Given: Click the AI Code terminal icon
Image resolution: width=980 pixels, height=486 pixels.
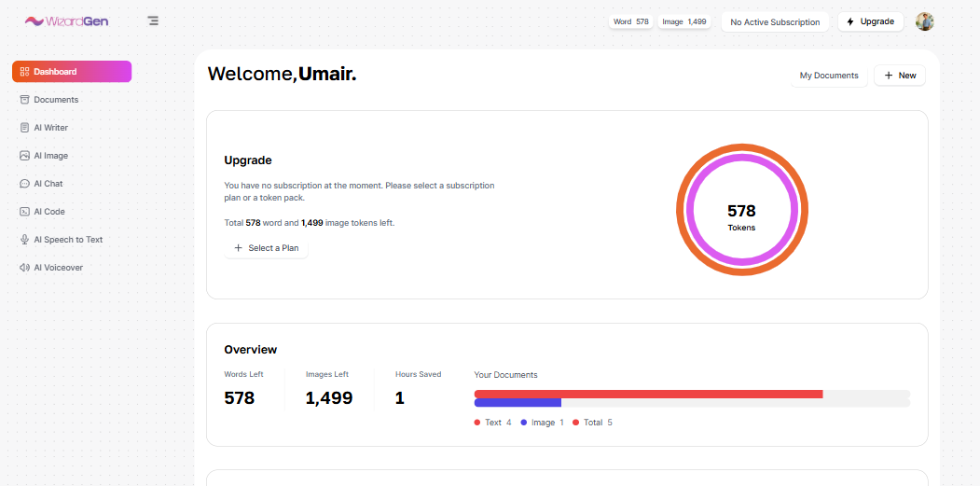Looking at the screenshot, I should [x=24, y=212].
